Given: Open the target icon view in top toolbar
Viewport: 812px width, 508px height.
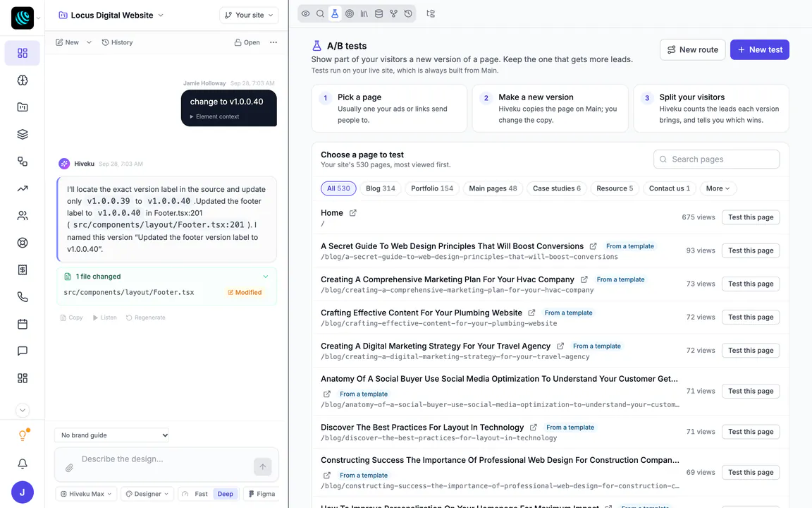Looking at the screenshot, I should point(350,14).
